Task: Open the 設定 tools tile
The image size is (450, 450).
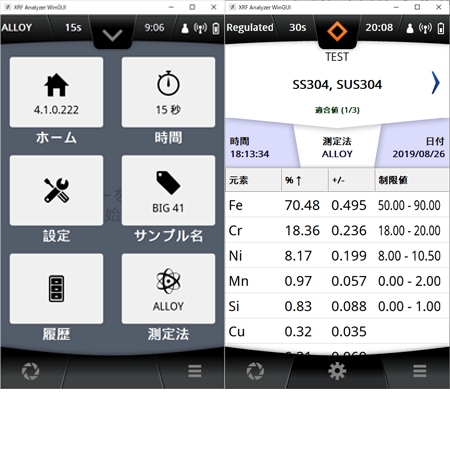Action: click(x=56, y=190)
